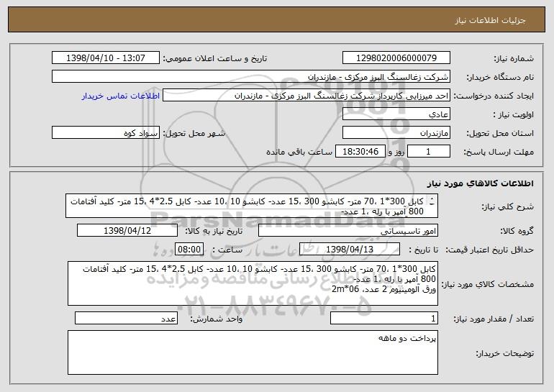Screen dimensions: 554x392
Task: Click the label تعداد / مقدار مورد نیاز
Action: click(x=494, y=319)
